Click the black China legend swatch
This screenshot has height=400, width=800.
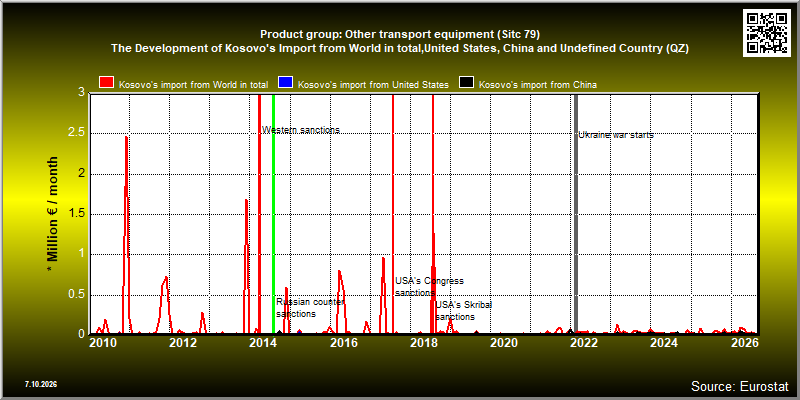(466, 84)
